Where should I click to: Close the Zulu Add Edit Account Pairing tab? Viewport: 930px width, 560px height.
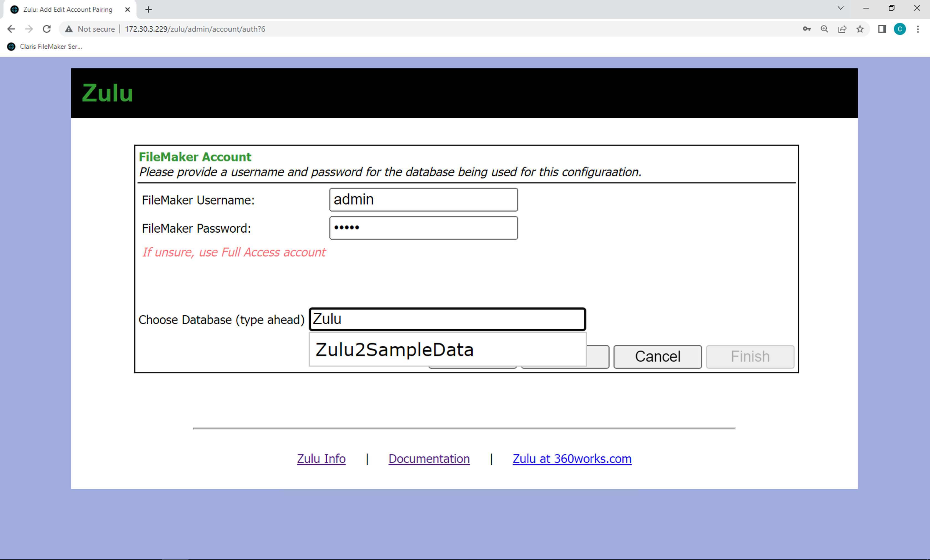click(127, 9)
